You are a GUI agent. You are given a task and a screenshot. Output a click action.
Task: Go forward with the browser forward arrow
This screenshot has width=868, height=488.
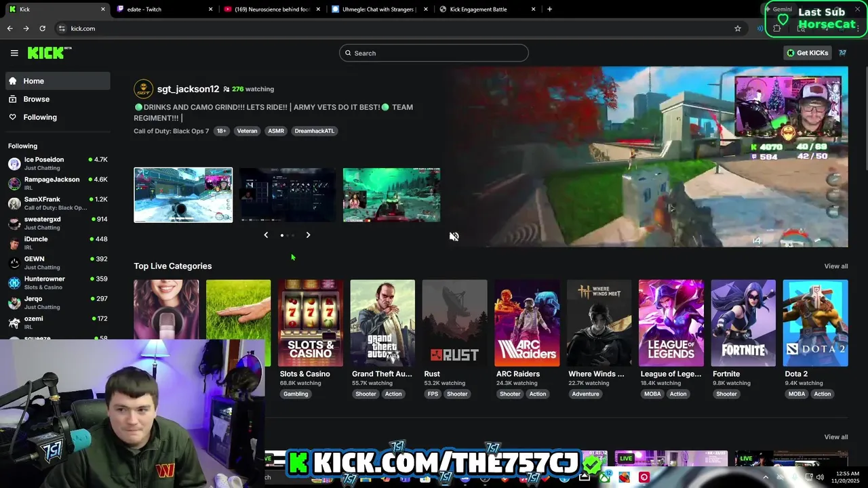click(x=26, y=28)
